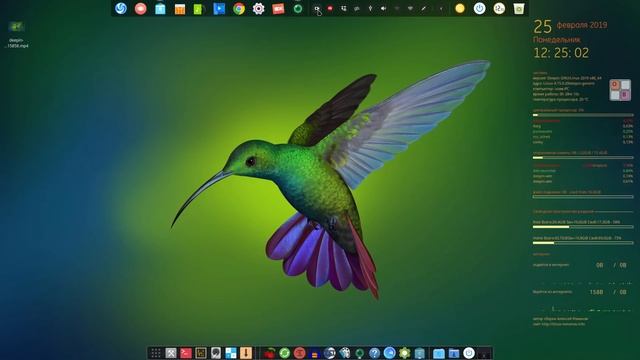Viewport: 640px width, 360px height.
Task: Open the globe icon in bottom dock
Action: pyautogui.click(x=329, y=353)
